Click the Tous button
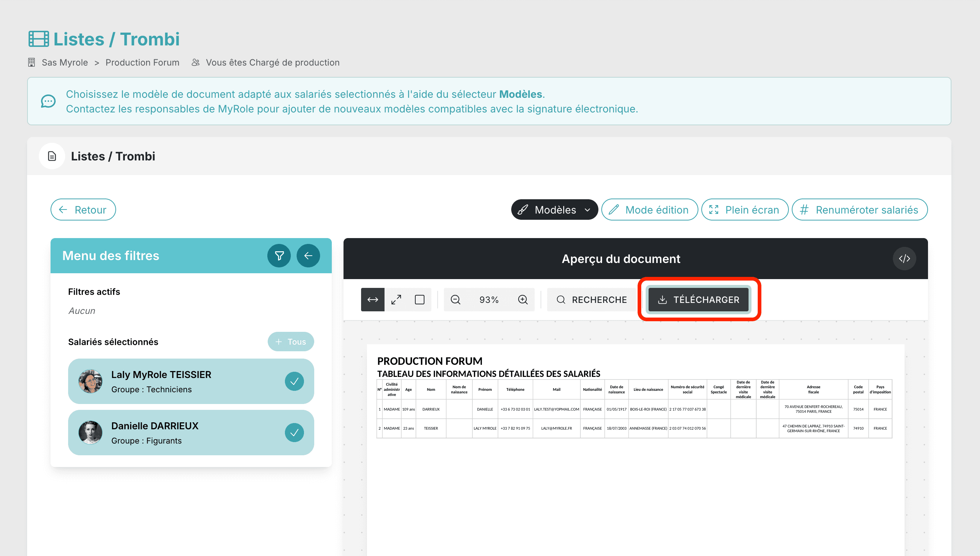The width and height of the screenshot is (980, 556). (290, 342)
